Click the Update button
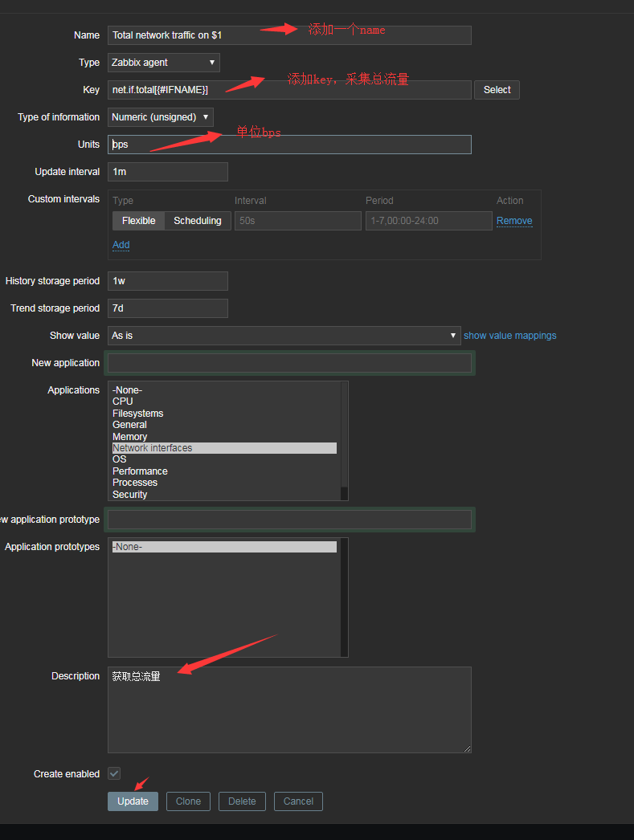The width and height of the screenshot is (634, 840). 132,801
